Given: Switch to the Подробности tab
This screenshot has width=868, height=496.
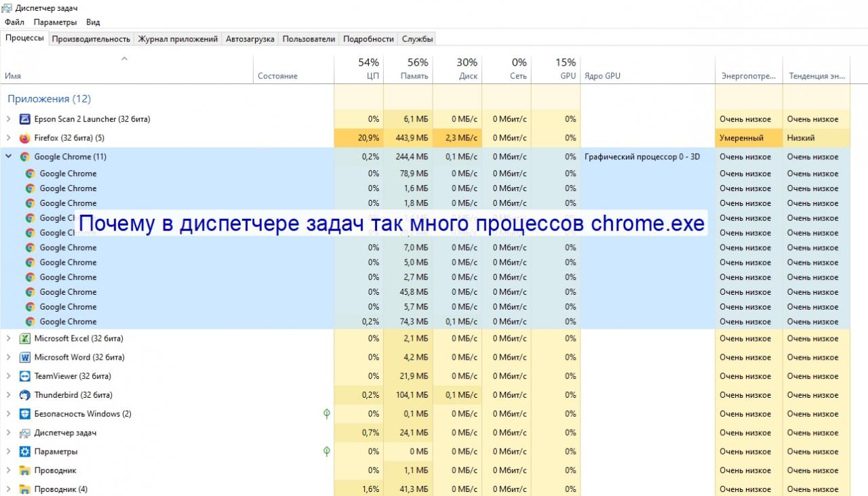Looking at the screenshot, I should (x=368, y=39).
